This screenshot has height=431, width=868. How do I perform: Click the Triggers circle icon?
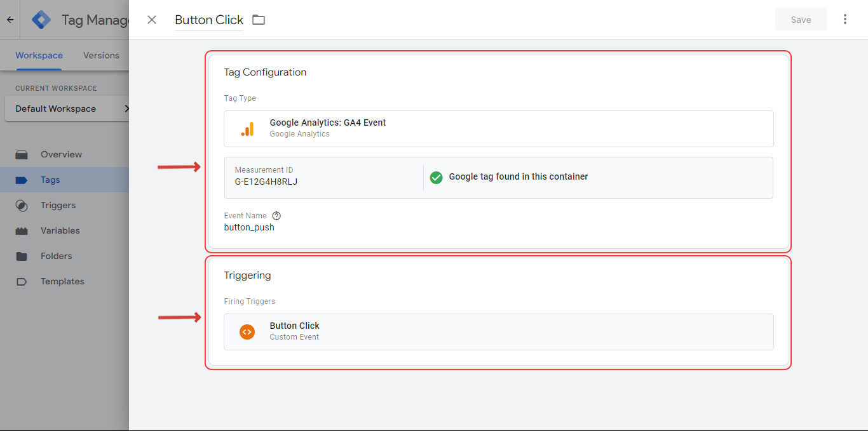point(22,205)
